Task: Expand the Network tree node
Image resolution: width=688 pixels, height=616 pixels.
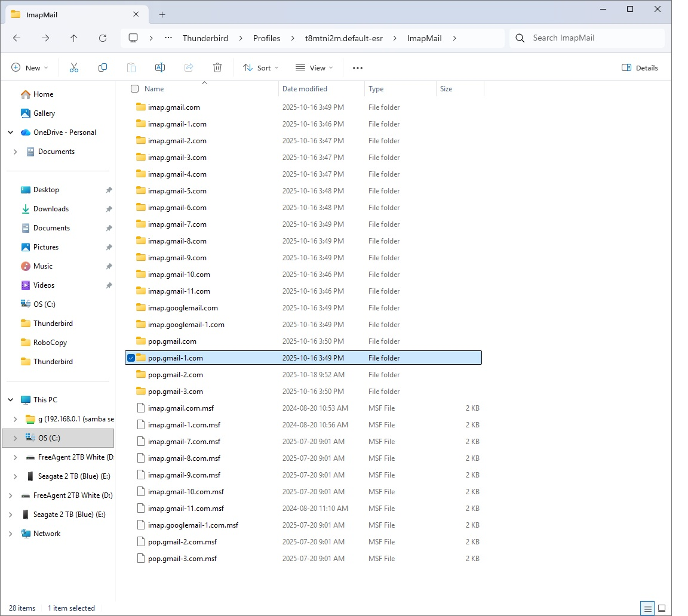Action: (11, 534)
